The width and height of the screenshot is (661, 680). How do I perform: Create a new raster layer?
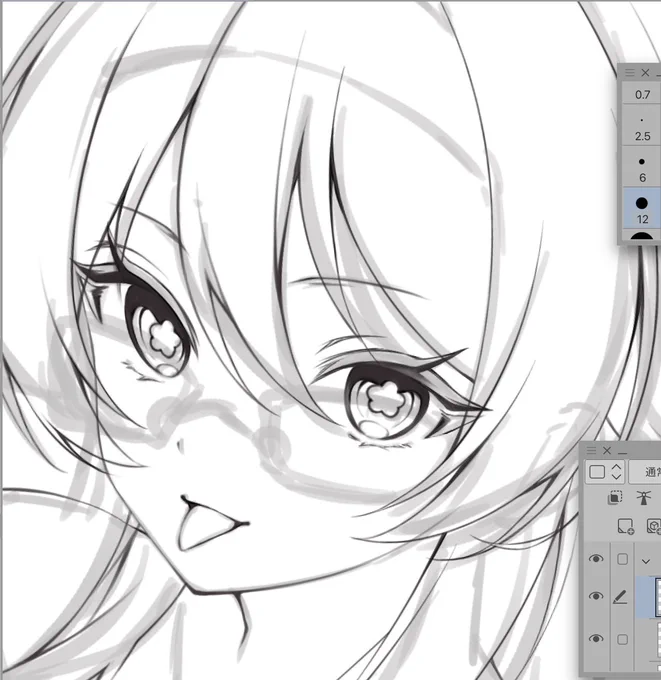(625, 526)
